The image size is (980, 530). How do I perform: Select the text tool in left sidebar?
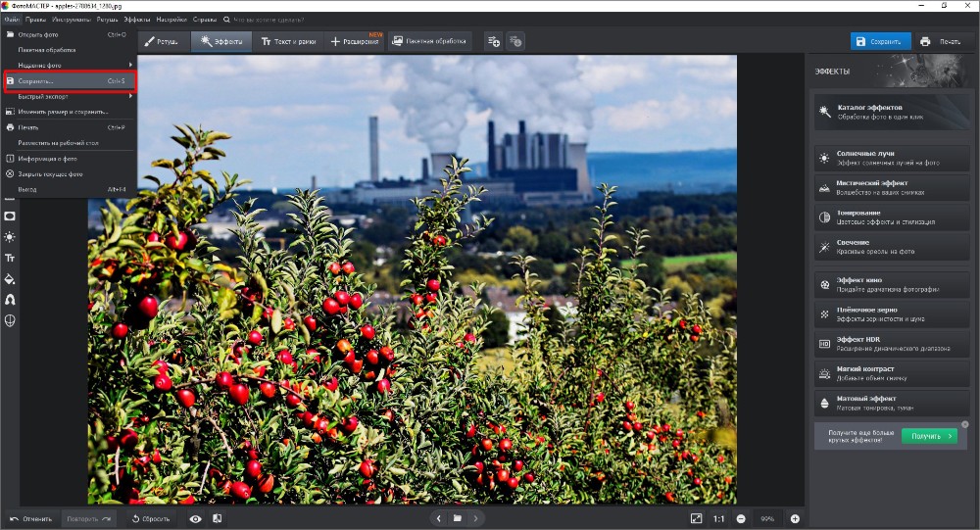tap(10, 258)
